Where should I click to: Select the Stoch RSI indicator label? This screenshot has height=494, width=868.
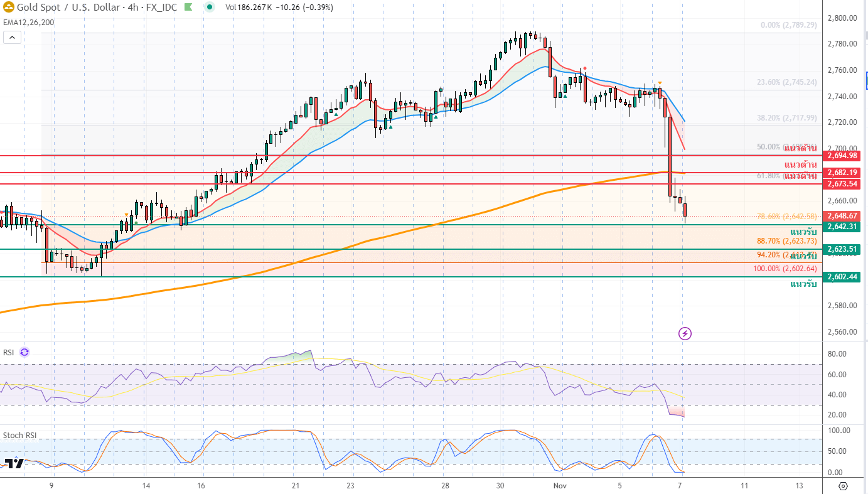point(19,435)
